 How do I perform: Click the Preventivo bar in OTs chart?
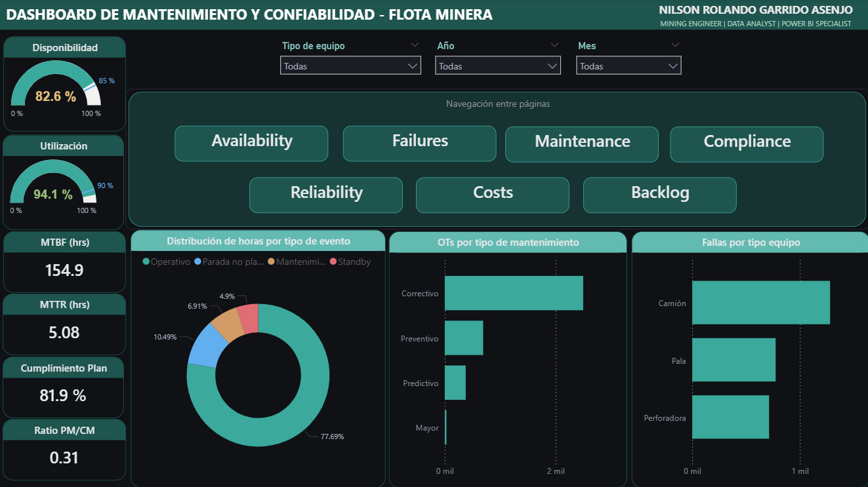[x=464, y=338]
